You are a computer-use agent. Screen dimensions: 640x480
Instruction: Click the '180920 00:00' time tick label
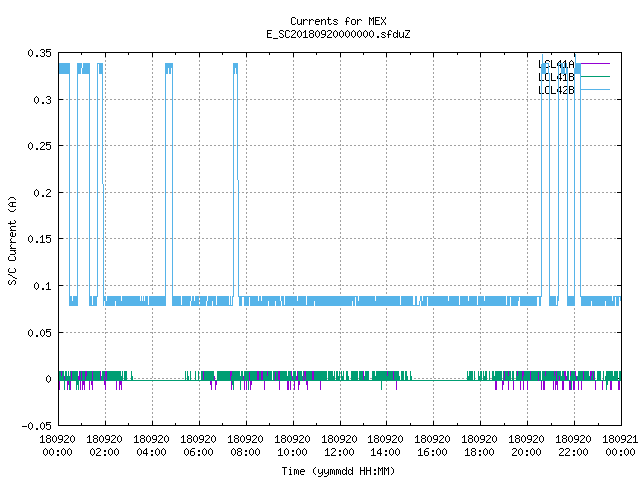coord(58,446)
